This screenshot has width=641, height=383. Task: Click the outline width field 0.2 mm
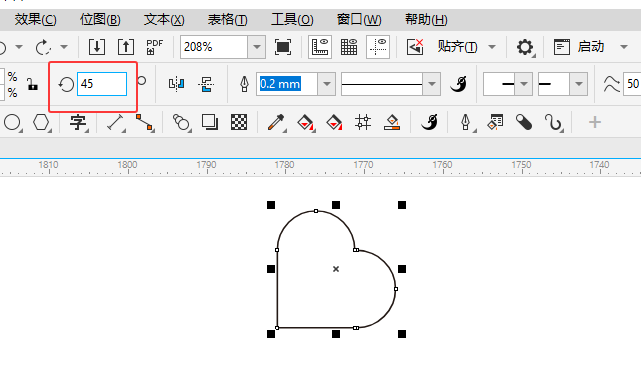click(x=287, y=84)
